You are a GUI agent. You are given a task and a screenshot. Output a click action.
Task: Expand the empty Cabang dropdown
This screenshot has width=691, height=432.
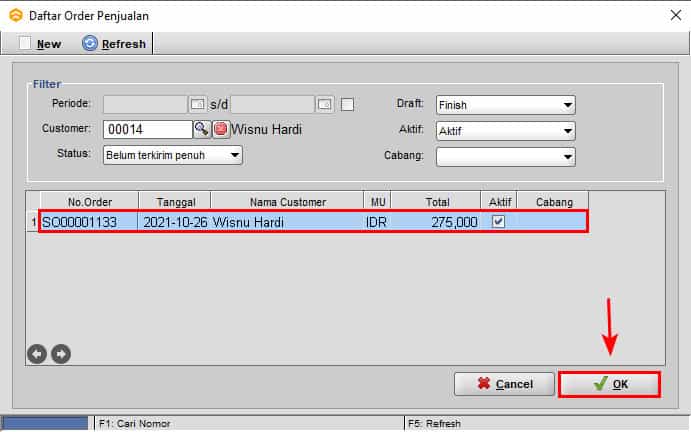coord(567,156)
